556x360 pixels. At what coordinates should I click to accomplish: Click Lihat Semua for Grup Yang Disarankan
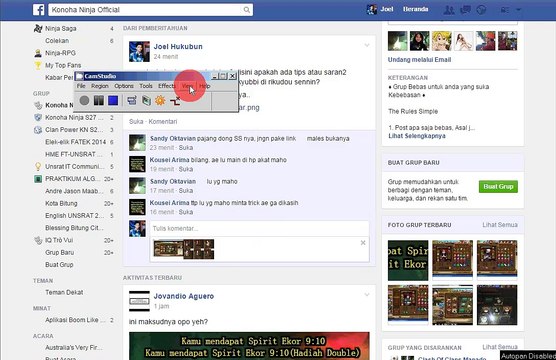coord(500,347)
